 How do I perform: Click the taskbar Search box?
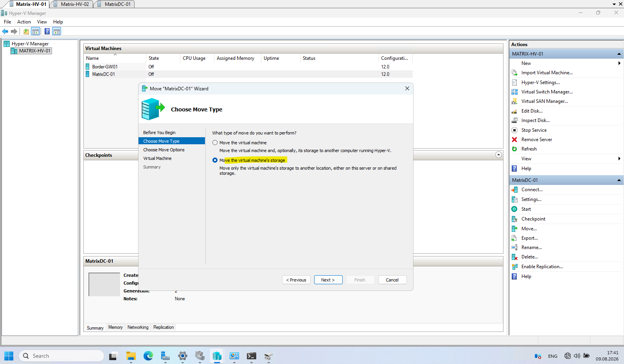click(61, 356)
